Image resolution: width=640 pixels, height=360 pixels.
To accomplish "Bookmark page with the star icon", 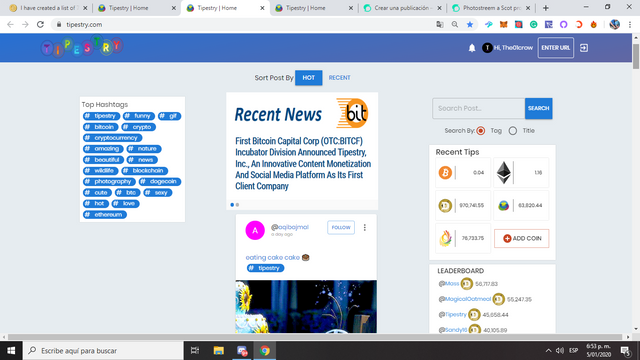I will pyautogui.click(x=470, y=24).
